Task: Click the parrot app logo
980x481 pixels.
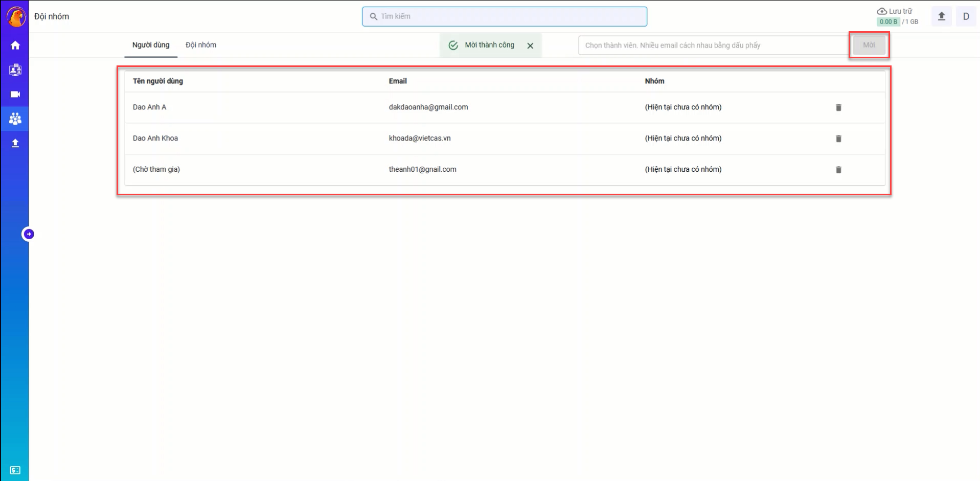Action: (x=16, y=16)
